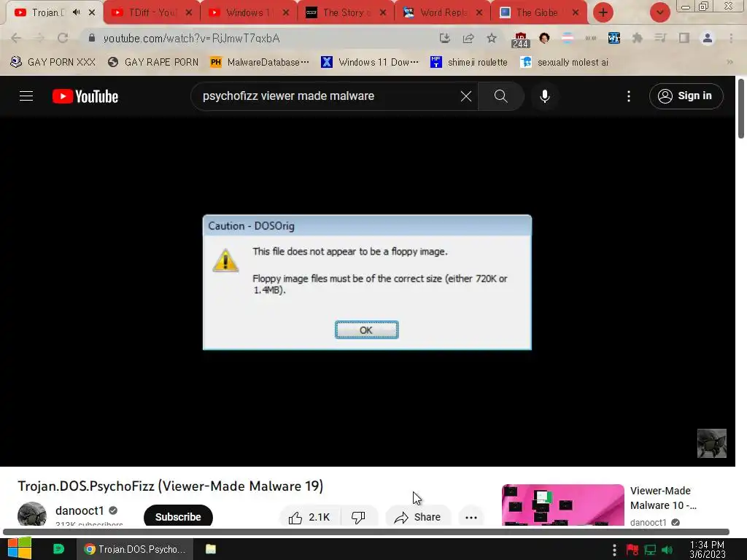Open the shimeji roulette bookmark
Screen dimensions: 747x560
tap(469, 62)
